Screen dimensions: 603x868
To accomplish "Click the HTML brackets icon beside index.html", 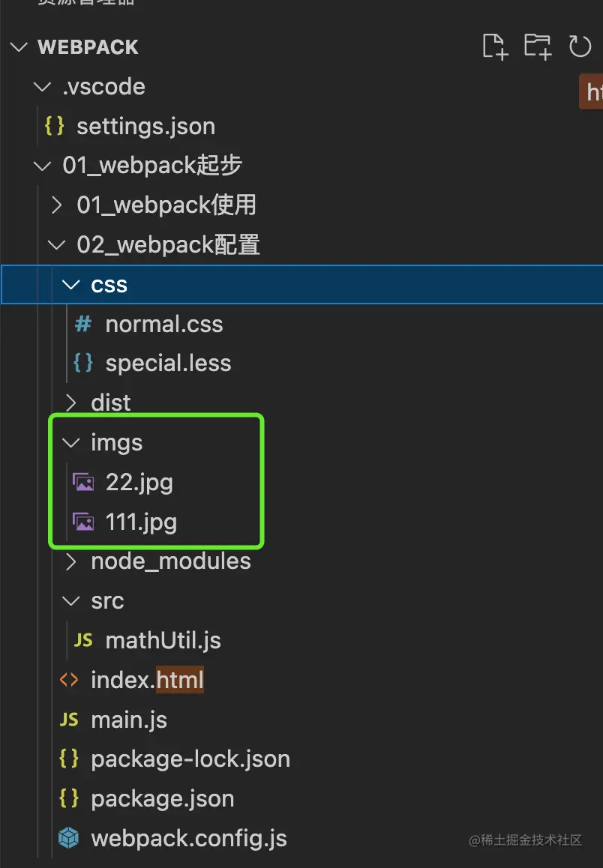I will (69, 680).
